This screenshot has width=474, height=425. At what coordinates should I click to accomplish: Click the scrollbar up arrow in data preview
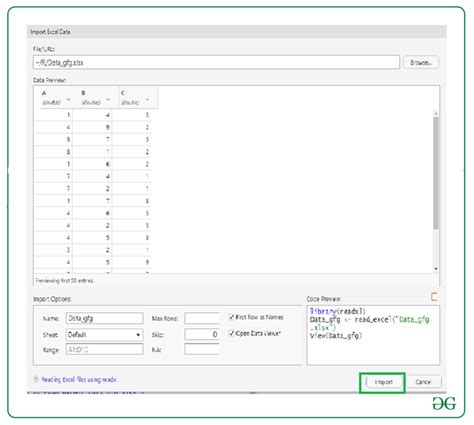[436, 114]
